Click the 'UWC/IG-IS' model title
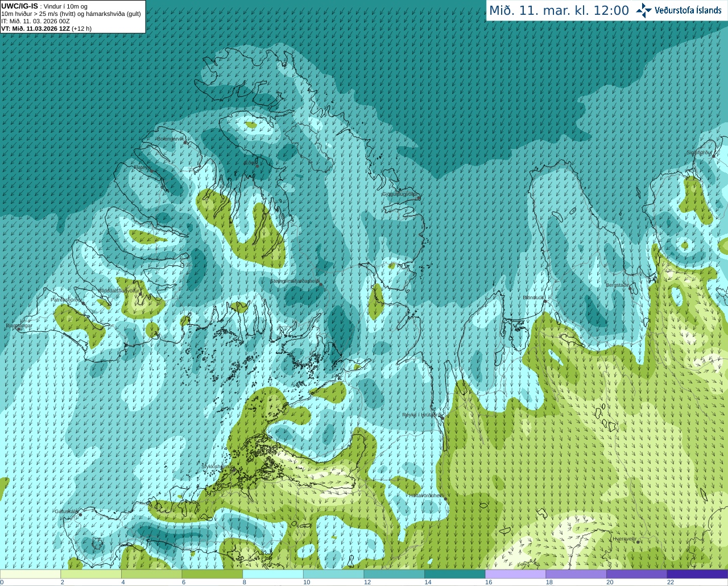 pos(19,6)
